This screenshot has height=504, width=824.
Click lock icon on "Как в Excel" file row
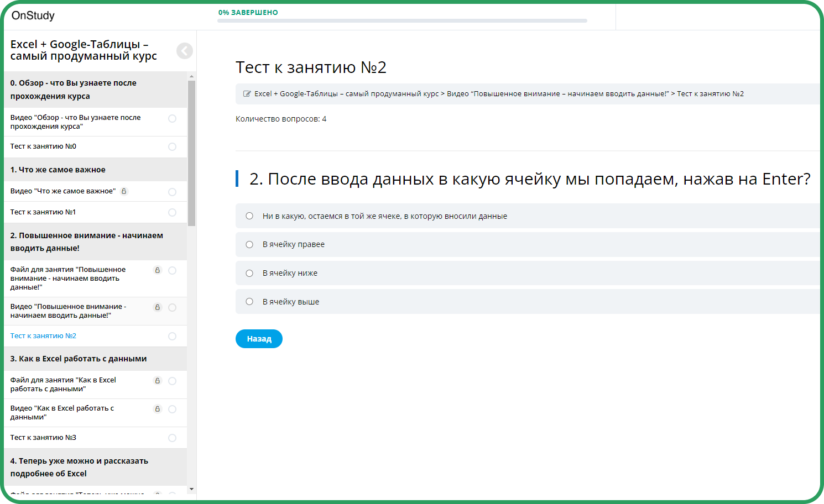pos(158,381)
